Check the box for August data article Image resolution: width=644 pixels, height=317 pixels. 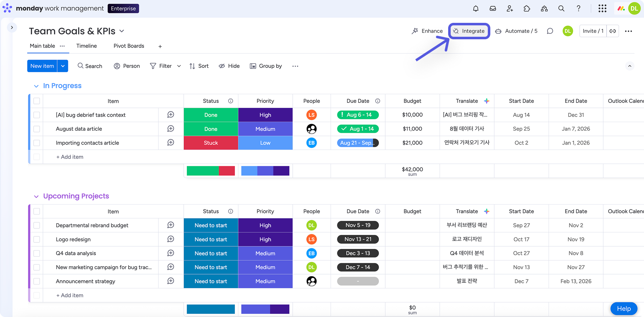point(37,129)
